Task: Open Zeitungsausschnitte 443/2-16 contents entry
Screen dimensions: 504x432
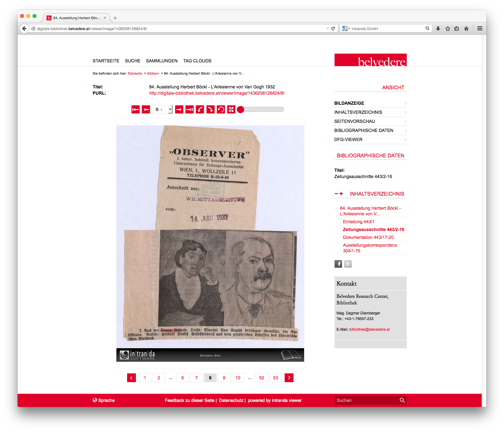Action: [x=373, y=229]
